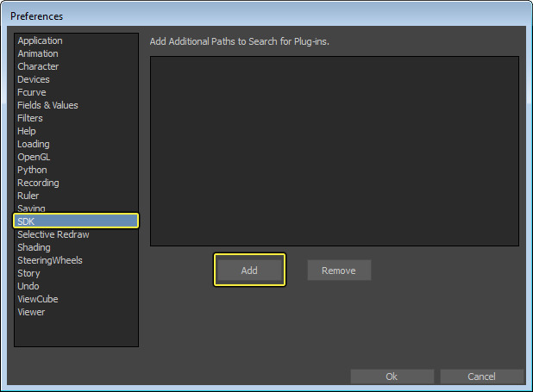This screenshot has width=533, height=392.
Task: Select the Application preferences category
Action: coord(40,40)
